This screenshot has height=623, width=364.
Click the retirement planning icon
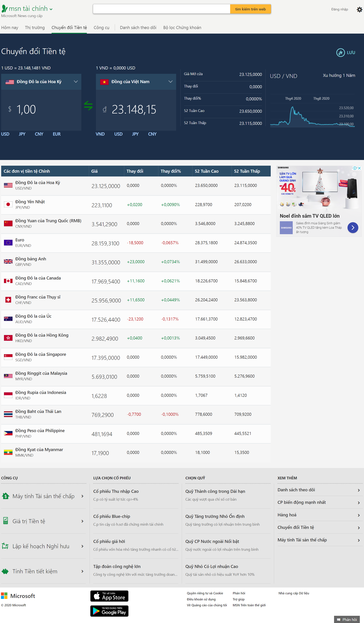(5, 546)
